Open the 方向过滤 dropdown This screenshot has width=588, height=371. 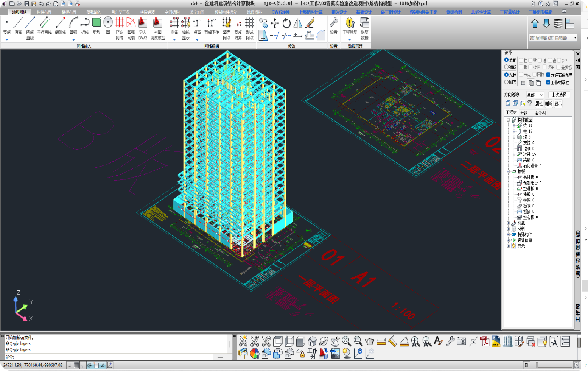pyautogui.click(x=535, y=95)
